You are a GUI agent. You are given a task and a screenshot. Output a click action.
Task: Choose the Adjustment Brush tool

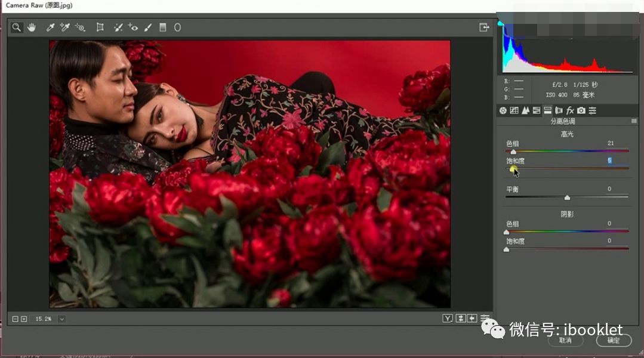pyautogui.click(x=148, y=27)
